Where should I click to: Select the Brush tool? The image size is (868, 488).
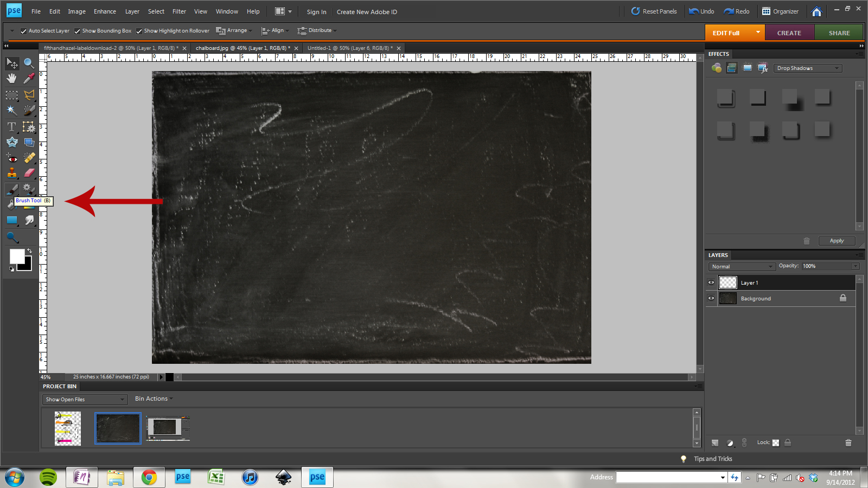[12, 189]
